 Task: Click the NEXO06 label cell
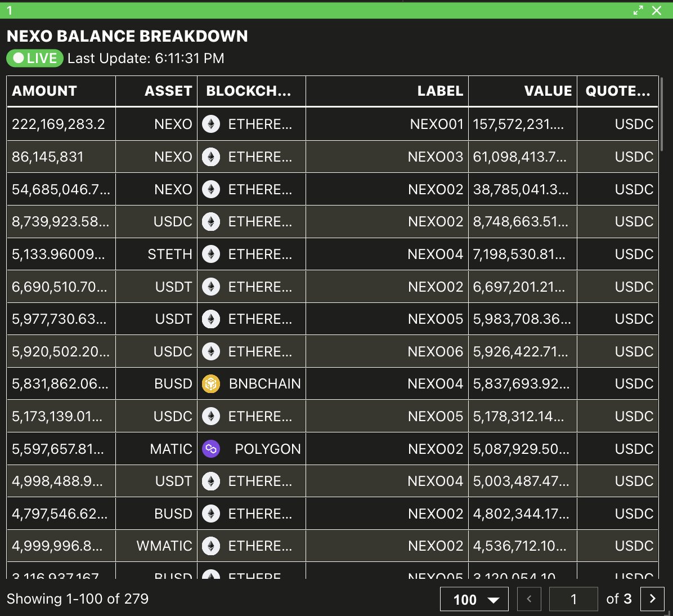click(x=387, y=351)
